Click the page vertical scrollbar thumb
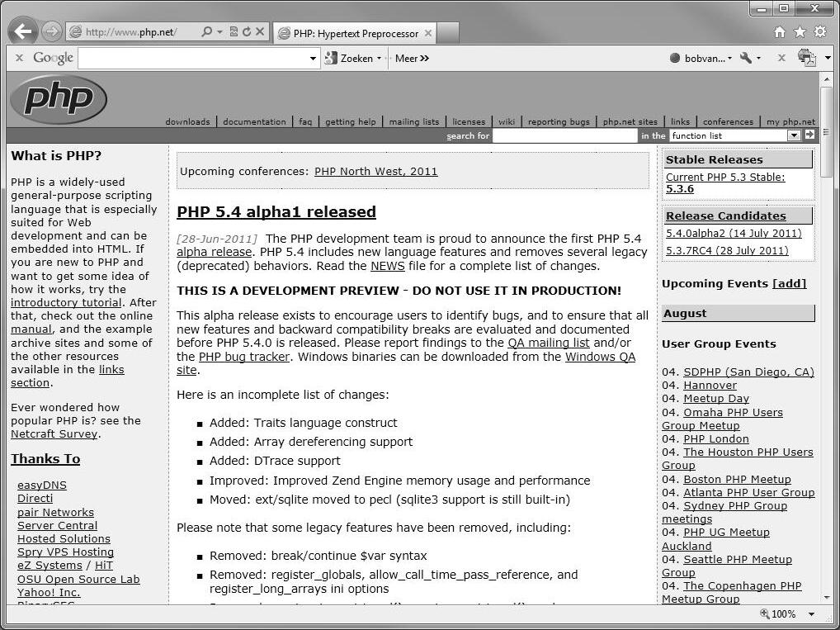The width and height of the screenshot is (840, 630). [x=827, y=131]
